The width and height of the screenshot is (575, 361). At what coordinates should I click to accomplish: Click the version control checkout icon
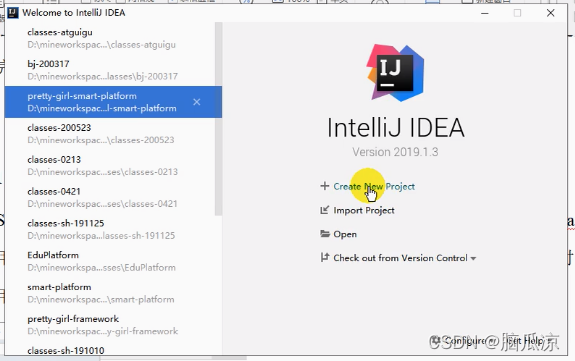(325, 258)
